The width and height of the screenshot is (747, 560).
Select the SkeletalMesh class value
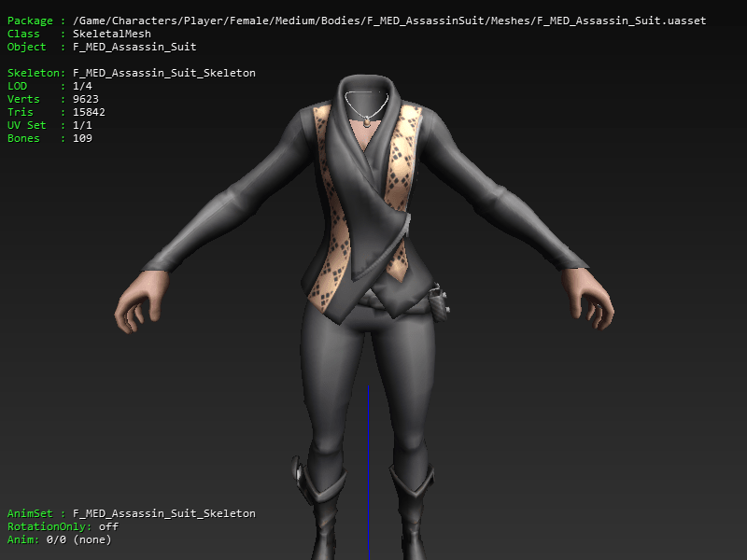(x=112, y=34)
